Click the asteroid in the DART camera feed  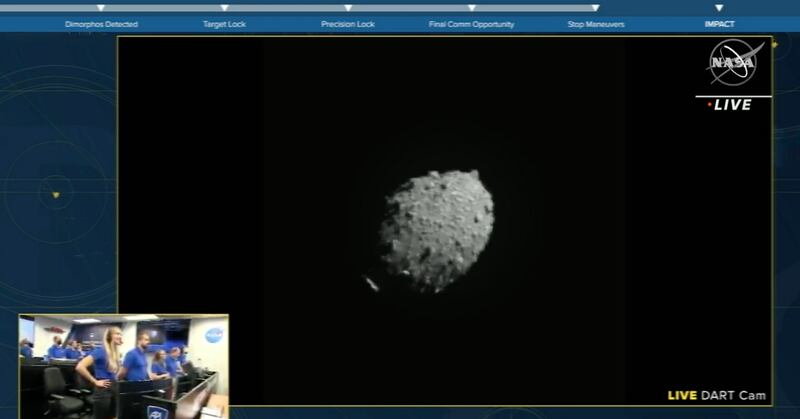[x=437, y=230]
